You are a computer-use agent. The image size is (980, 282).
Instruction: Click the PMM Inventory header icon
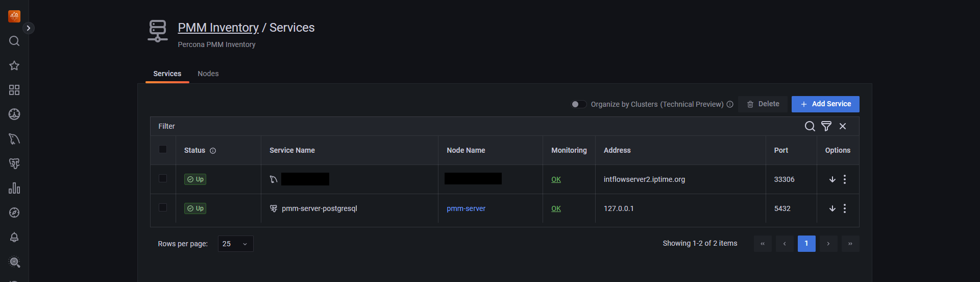pyautogui.click(x=158, y=31)
